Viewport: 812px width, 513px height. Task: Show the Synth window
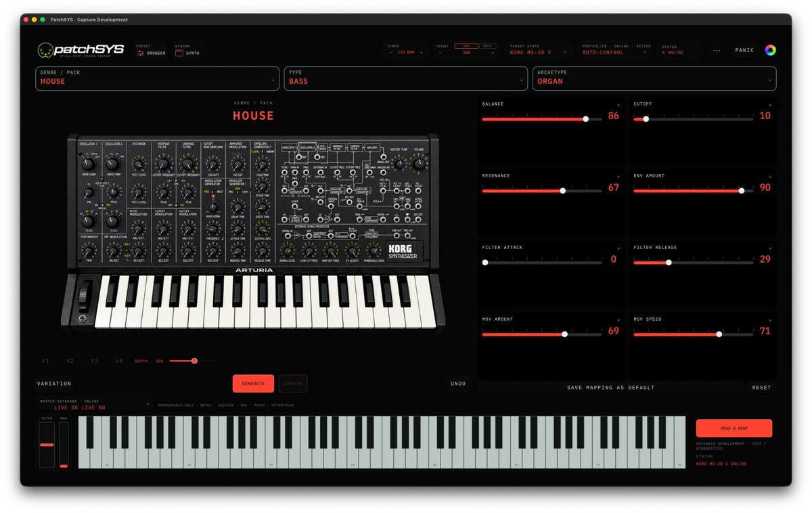click(x=187, y=53)
